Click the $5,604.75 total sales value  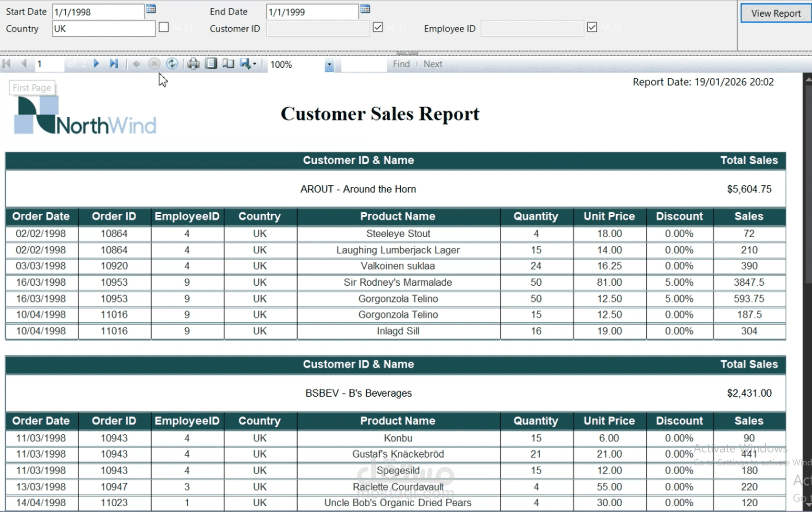pyautogui.click(x=749, y=189)
